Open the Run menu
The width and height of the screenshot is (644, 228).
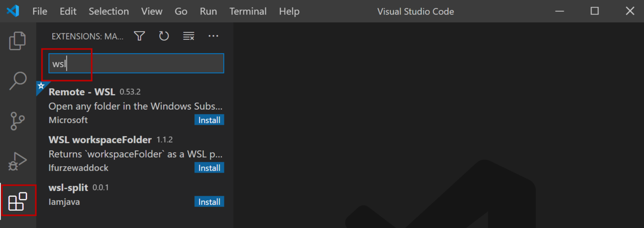[x=209, y=11]
